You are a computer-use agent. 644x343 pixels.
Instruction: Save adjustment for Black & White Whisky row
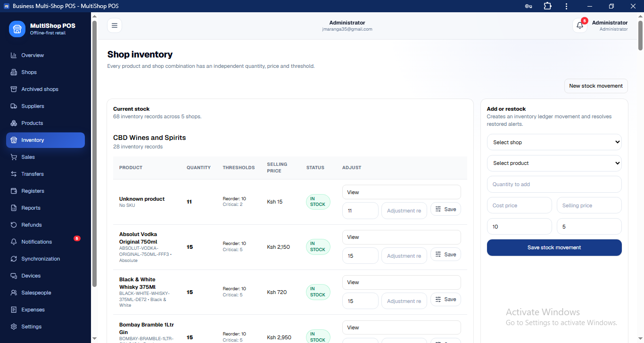(x=446, y=299)
